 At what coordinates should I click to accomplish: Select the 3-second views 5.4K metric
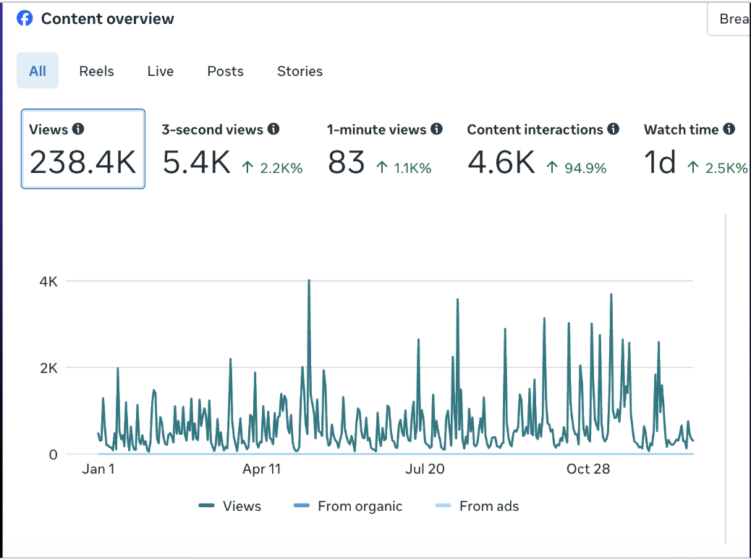click(232, 150)
